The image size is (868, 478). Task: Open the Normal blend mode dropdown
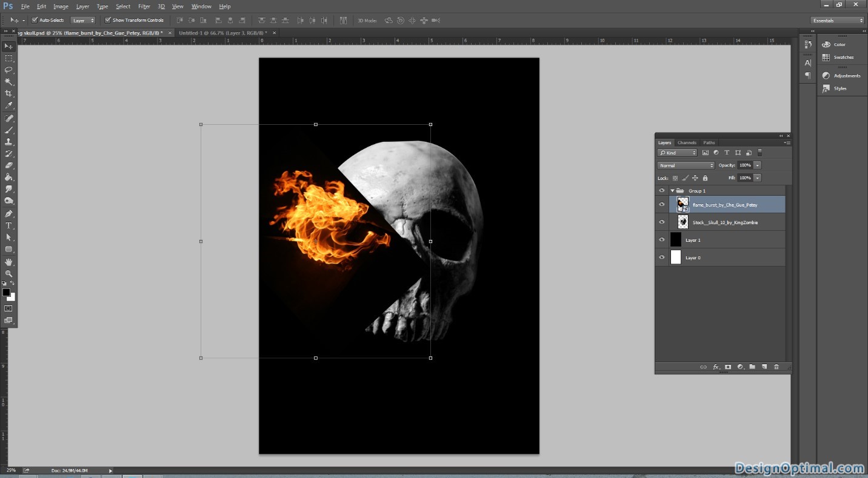(x=686, y=165)
